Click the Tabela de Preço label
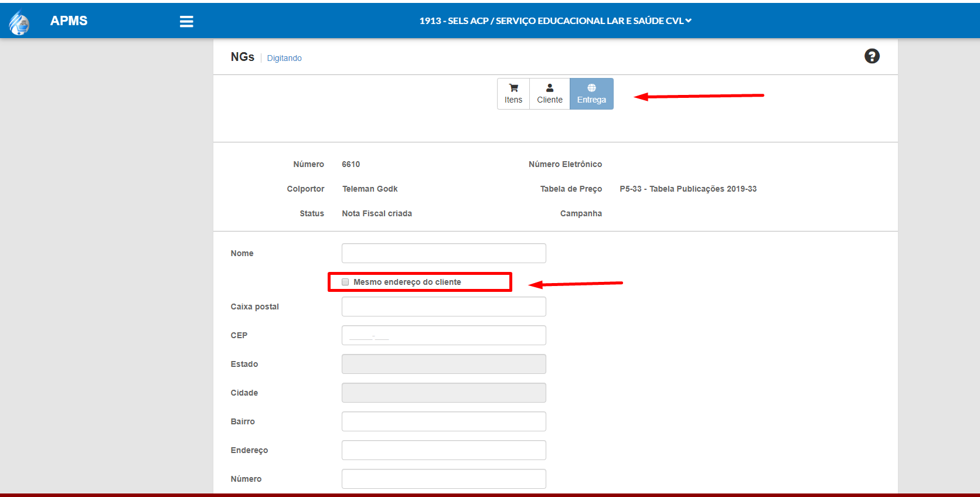 coord(571,189)
